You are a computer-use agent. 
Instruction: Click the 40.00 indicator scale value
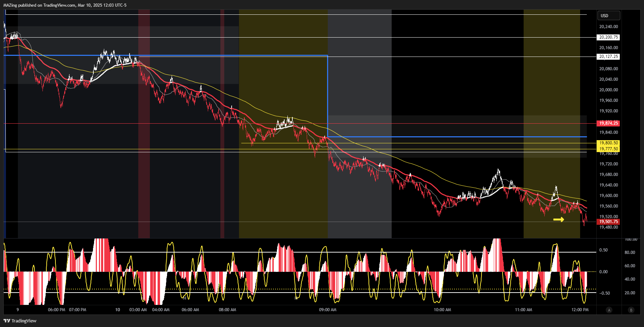coord(630,279)
